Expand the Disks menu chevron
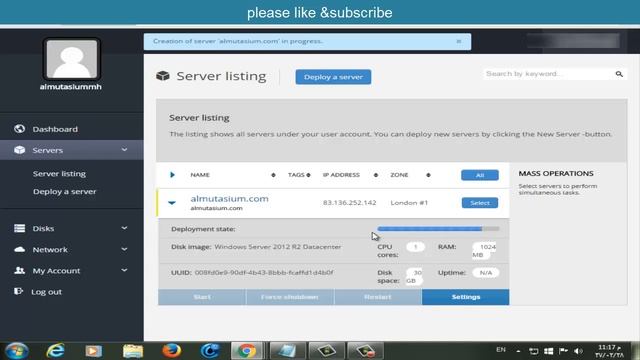Image resolution: width=640 pixels, height=360 pixels. click(124, 228)
